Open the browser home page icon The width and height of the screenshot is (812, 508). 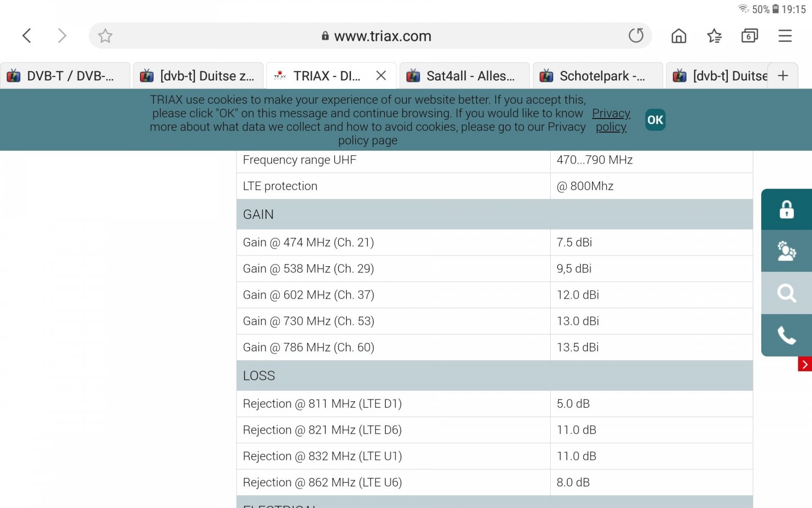[x=678, y=35]
